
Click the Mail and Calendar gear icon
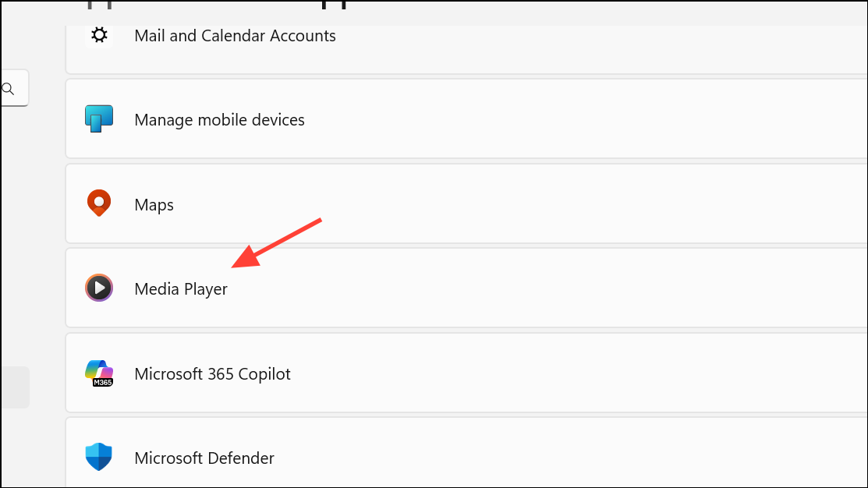(99, 35)
